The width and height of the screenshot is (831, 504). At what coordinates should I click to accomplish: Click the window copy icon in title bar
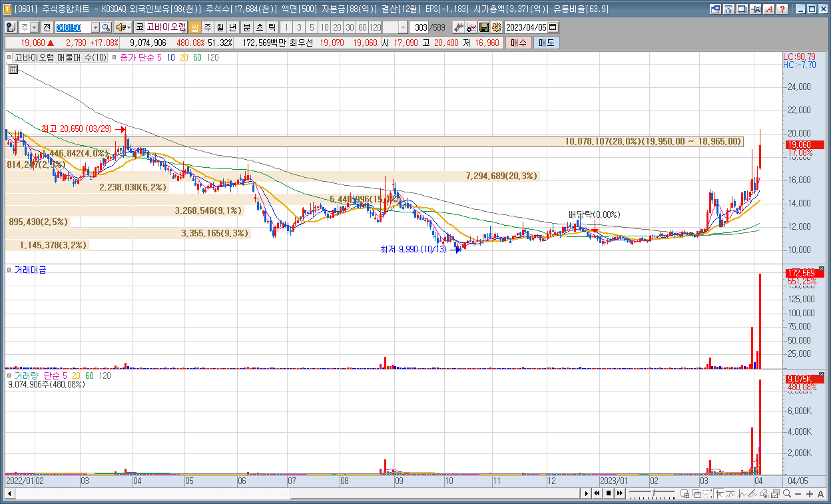742,9
